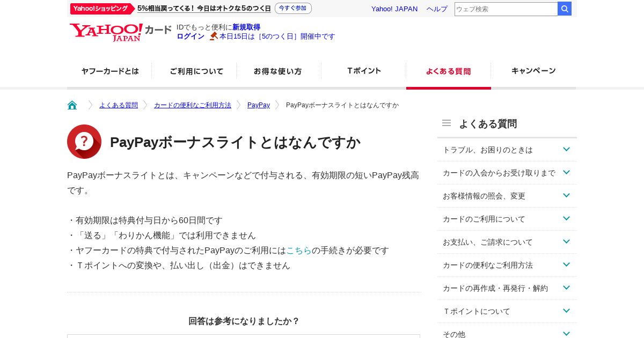Click the トラブル、お困りのときは sidebar label

(x=488, y=150)
